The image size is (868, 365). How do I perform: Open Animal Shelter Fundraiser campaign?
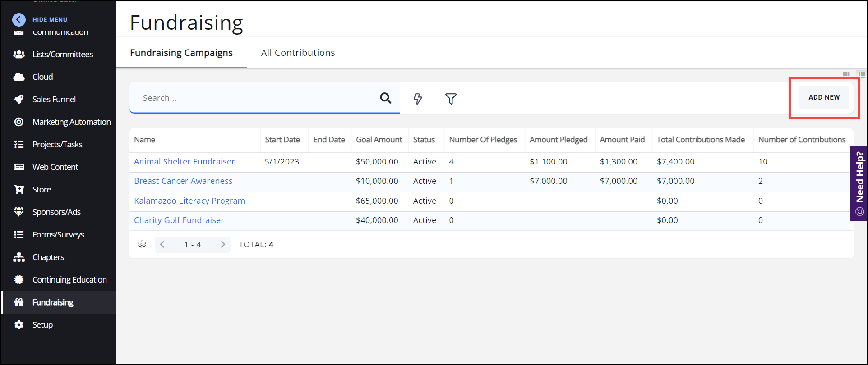pos(184,161)
